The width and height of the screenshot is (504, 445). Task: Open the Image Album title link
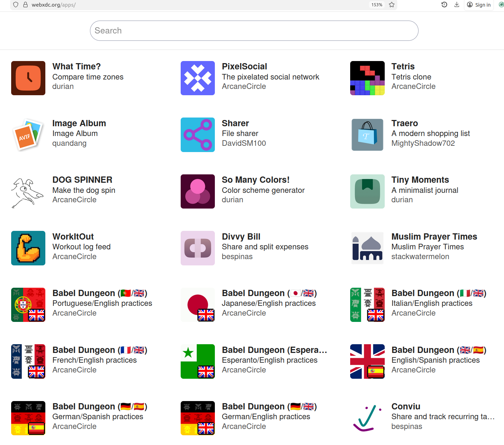[79, 123]
